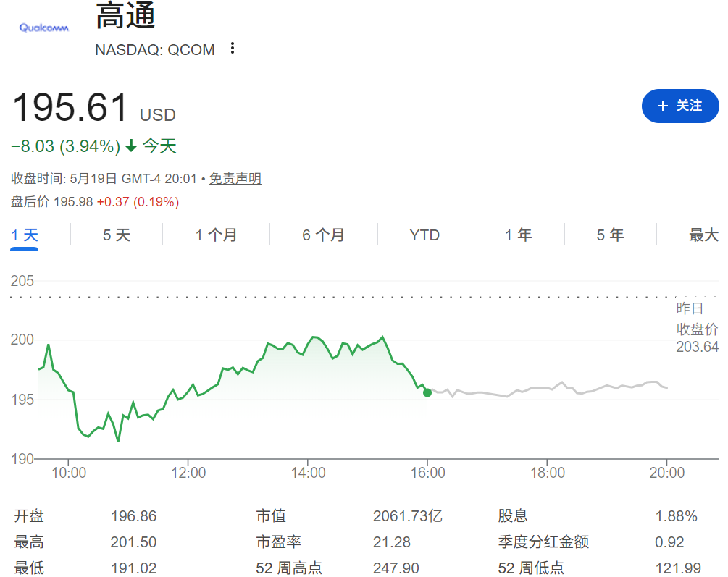Click the NASDAQ: QCOM ticker text

coord(154,50)
